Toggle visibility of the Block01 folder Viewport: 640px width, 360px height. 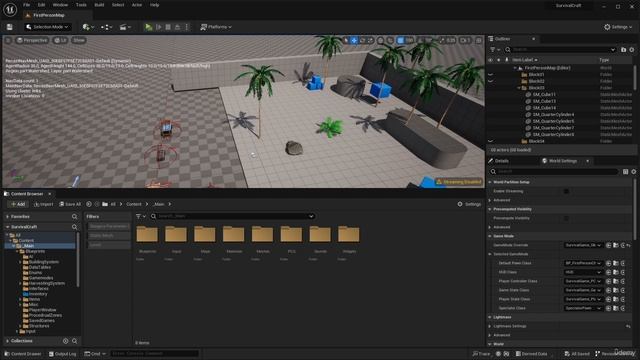pos(491,75)
